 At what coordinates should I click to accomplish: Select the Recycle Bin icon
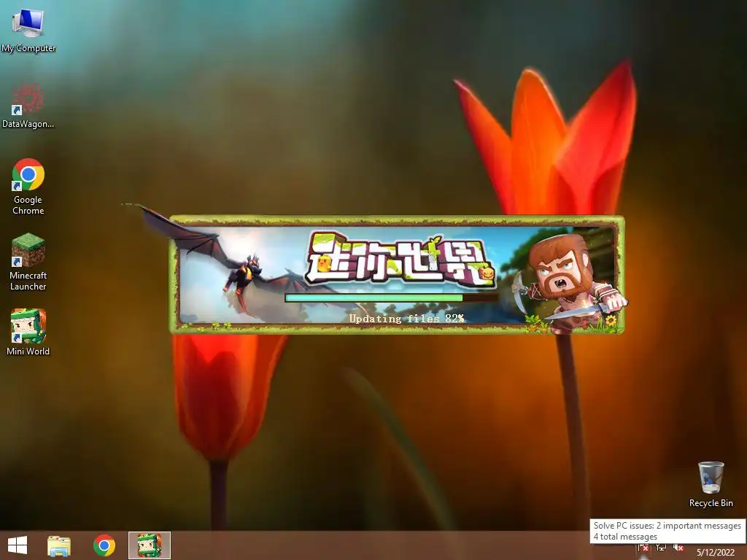(x=711, y=484)
